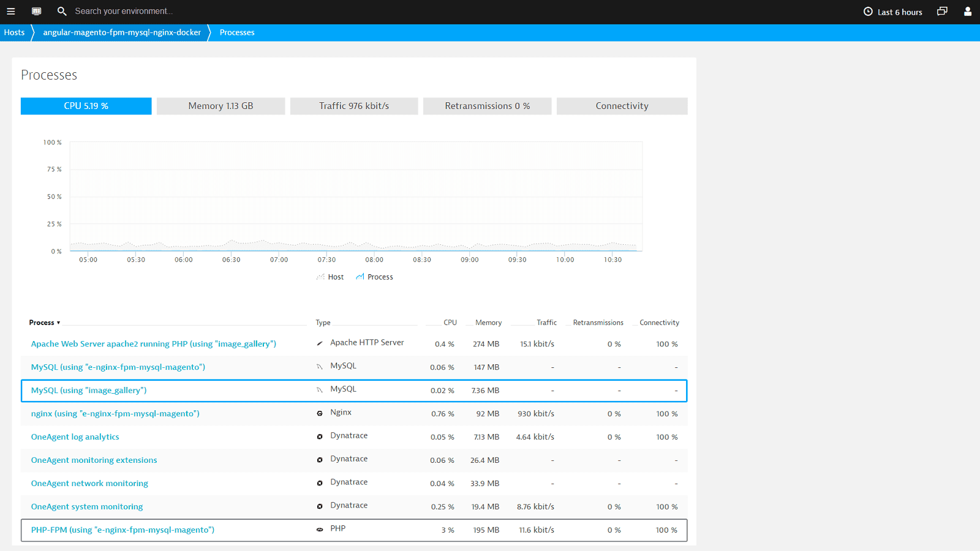980x551 pixels.
Task: Click the 195 MB memory value
Action: [x=486, y=530]
